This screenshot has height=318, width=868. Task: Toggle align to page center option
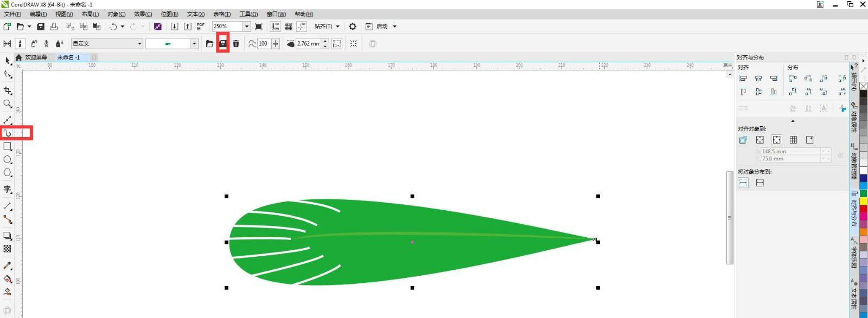[x=776, y=140]
